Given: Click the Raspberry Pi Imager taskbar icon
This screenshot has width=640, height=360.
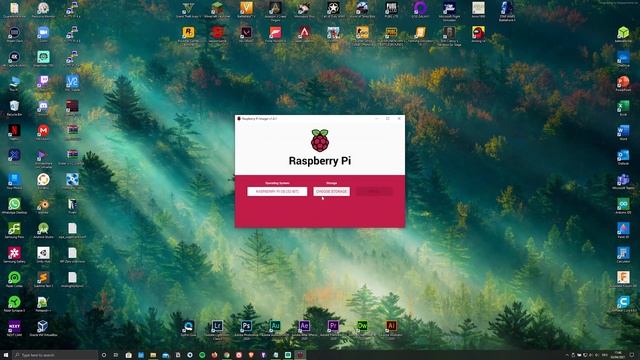Looking at the screenshot, I should [300, 355].
